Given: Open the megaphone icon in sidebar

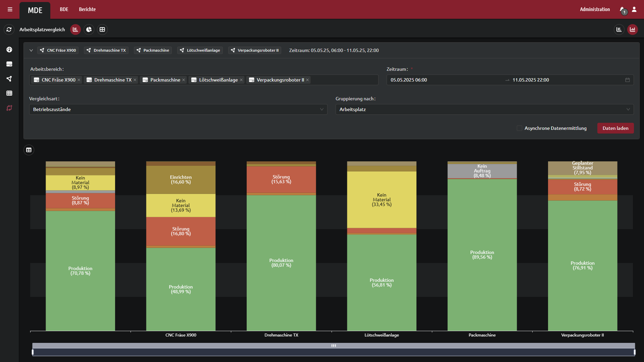Looking at the screenshot, I should (x=9, y=79).
